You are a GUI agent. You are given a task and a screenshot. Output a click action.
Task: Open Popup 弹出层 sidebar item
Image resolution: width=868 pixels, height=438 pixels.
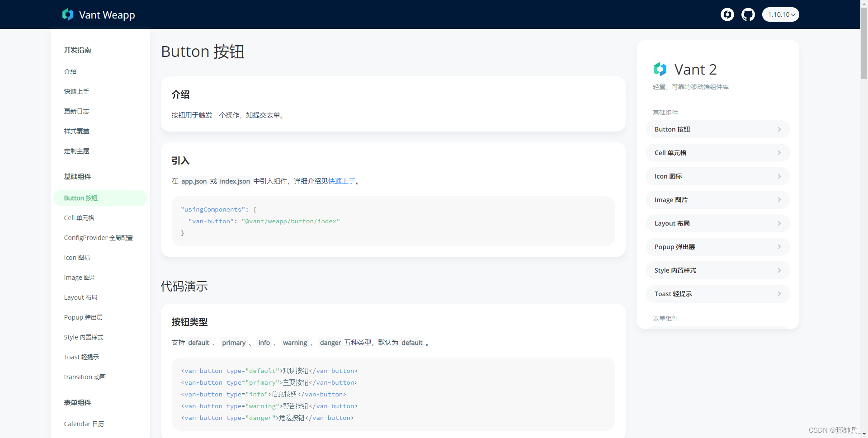84,317
